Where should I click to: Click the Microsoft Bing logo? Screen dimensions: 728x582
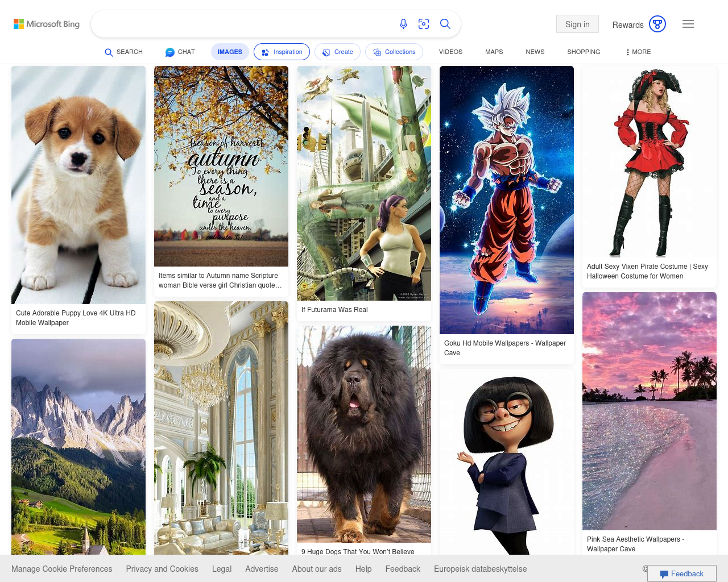[47, 24]
